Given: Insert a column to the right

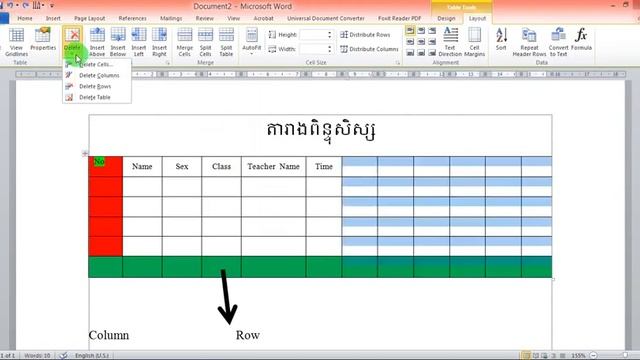Looking at the screenshot, I should (159, 42).
